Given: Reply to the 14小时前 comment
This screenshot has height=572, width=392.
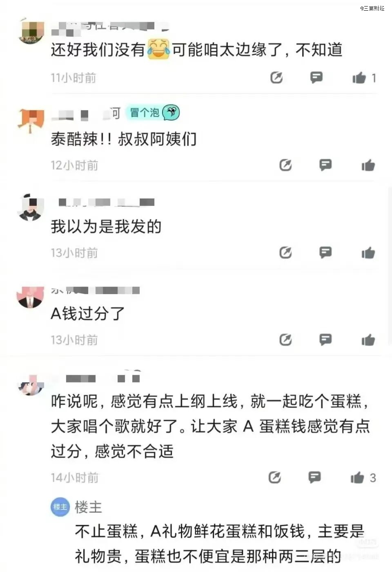Looking at the screenshot, I should pyautogui.click(x=314, y=477).
